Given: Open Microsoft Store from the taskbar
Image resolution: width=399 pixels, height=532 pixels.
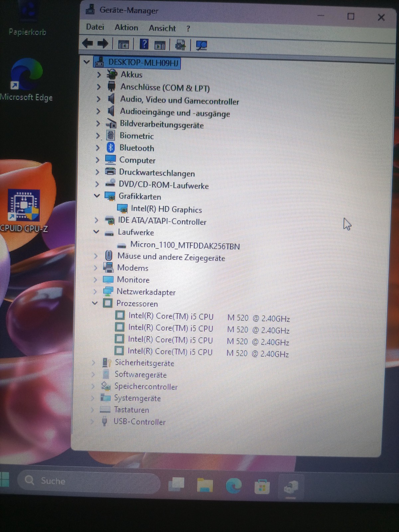Looking at the screenshot, I should click(262, 487).
